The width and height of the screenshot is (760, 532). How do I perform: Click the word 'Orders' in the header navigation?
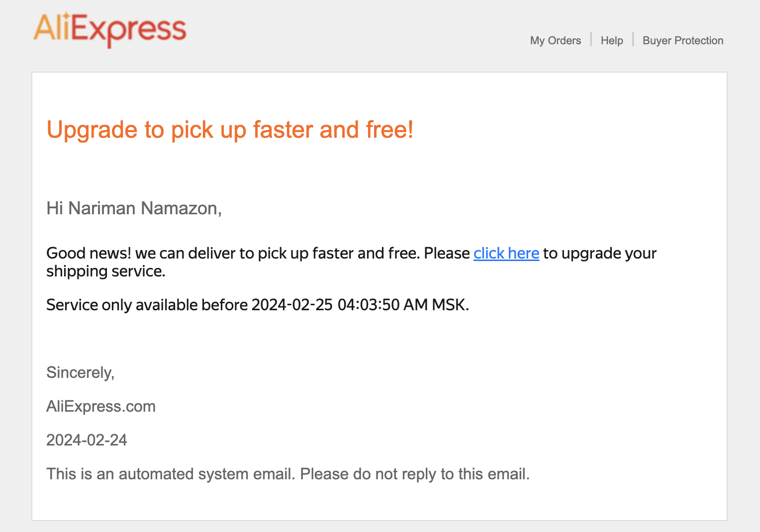pos(565,41)
